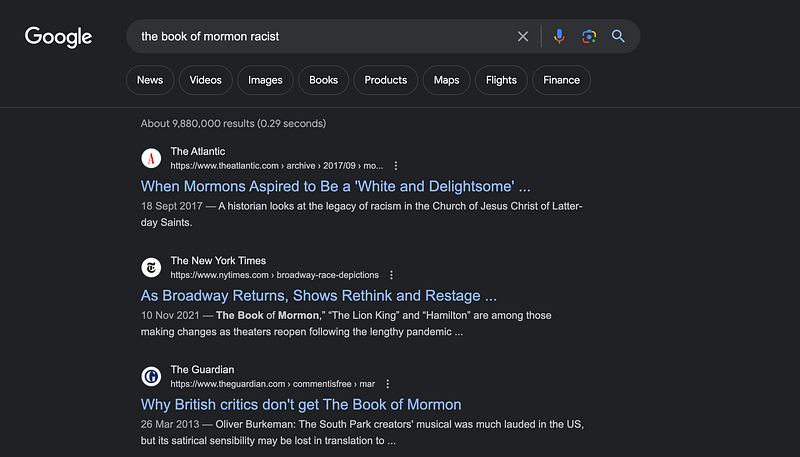The width and height of the screenshot is (800, 457).
Task: Click the magnifying glass search icon
Action: (618, 36)
